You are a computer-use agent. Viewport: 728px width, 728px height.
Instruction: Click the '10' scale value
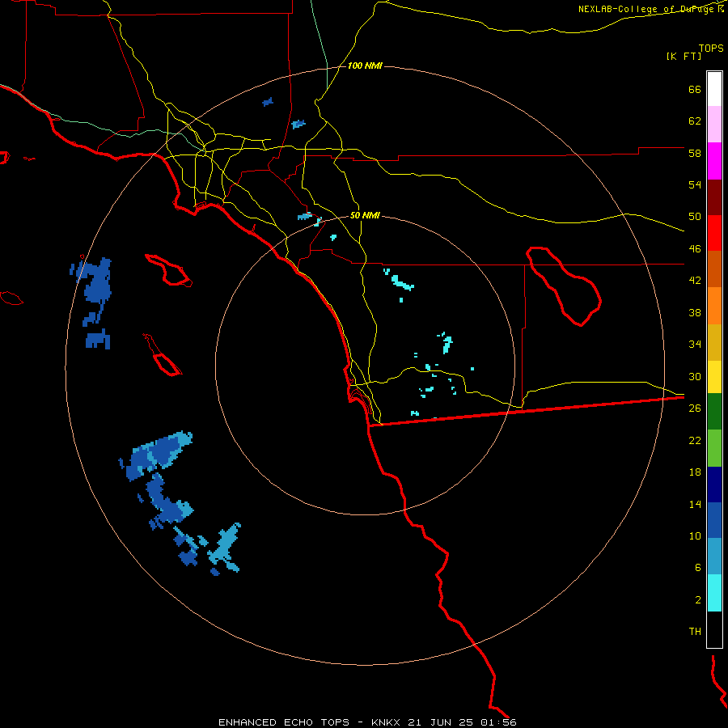695,535
